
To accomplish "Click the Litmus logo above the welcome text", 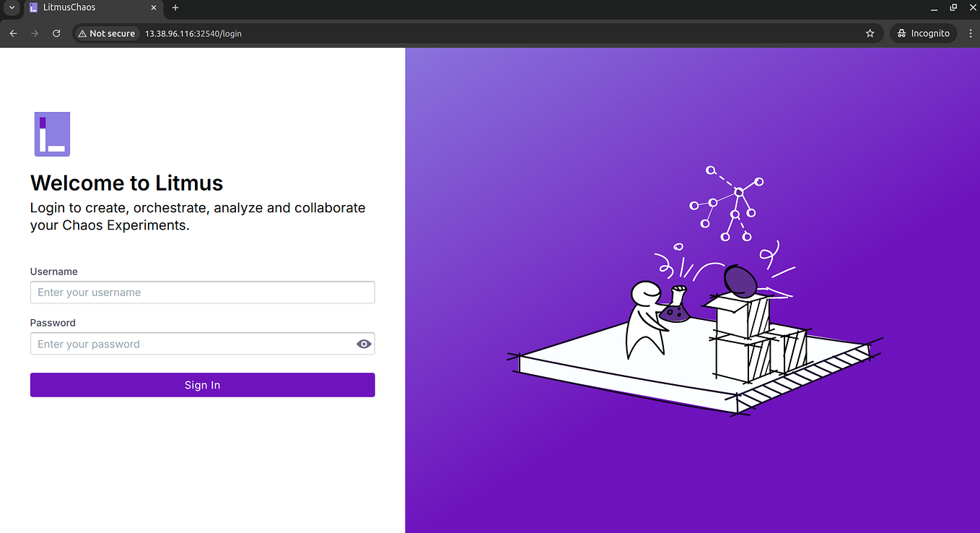I will pos(52,134).
